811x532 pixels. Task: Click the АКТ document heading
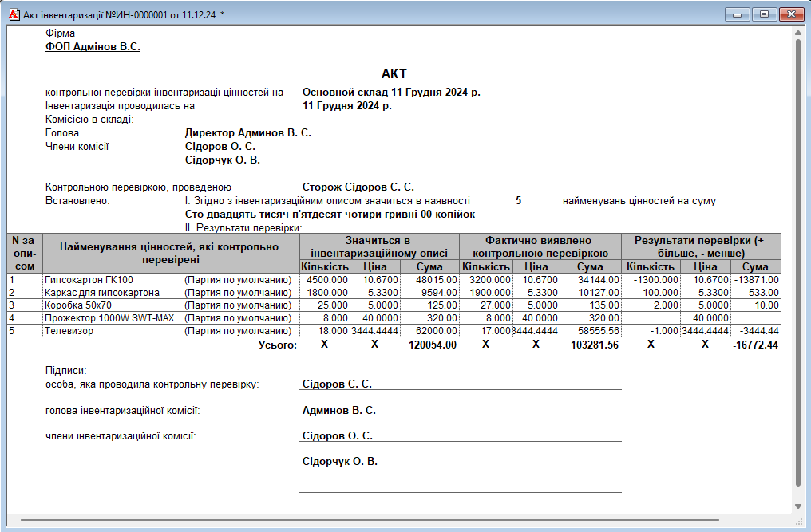[x=394, y=73]
